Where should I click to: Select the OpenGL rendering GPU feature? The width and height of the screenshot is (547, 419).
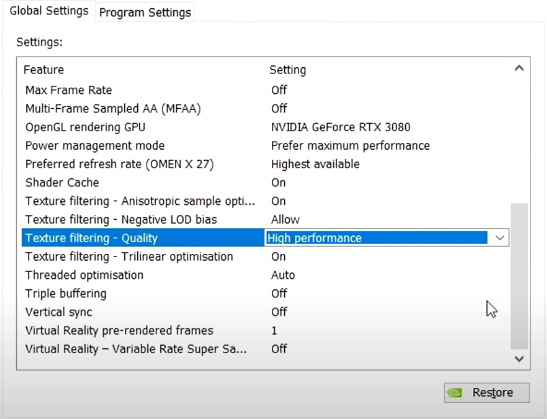(x=85, y=127)
